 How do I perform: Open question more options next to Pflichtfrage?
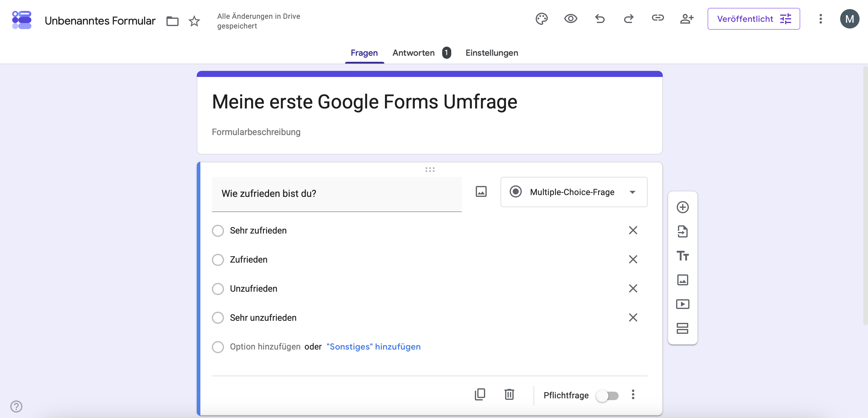pyautogui.click(x=633, y=394)
